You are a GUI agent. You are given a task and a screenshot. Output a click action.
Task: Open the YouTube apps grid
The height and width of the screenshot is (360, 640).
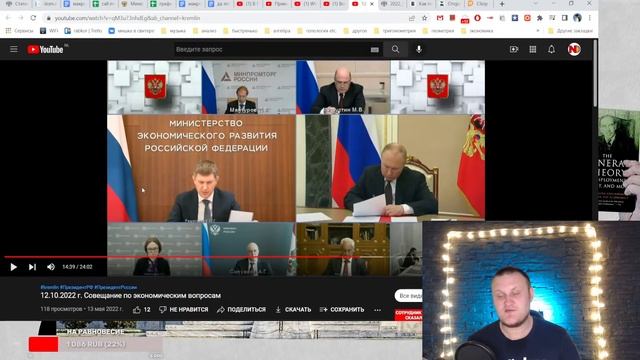point(533,49)
